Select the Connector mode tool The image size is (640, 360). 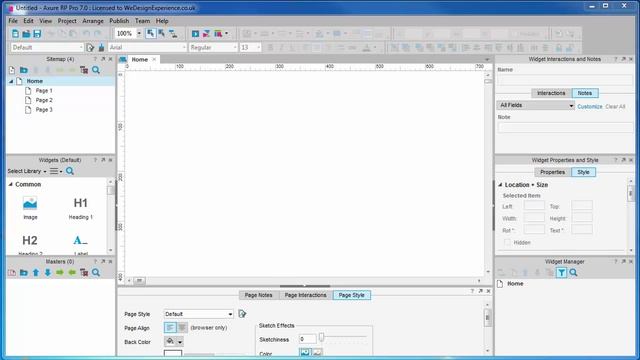173,33
